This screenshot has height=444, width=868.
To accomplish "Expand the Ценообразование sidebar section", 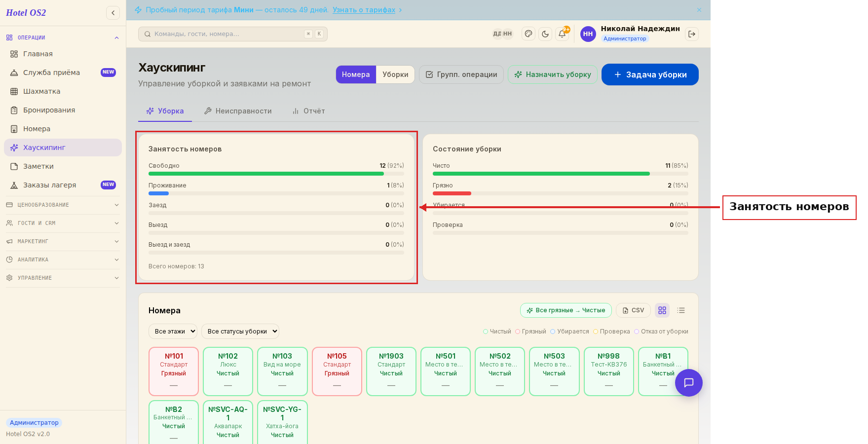I will pyautogui.click(x=63, y=205).
